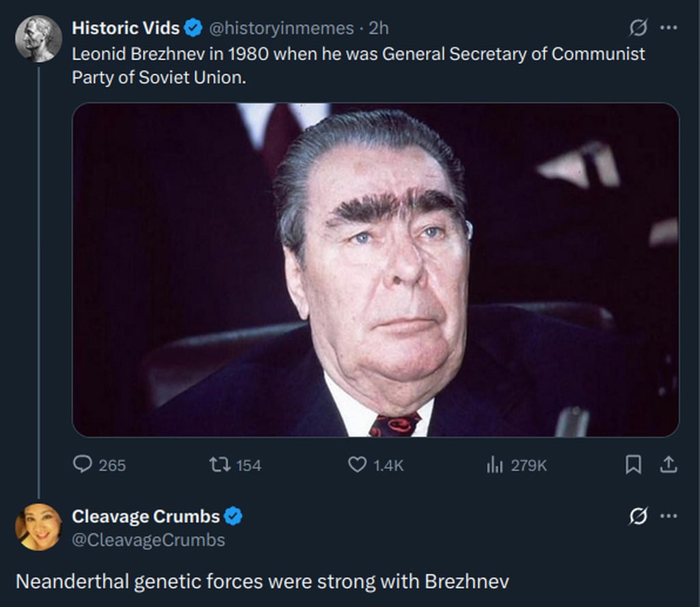
Task: View analytics icon showing 279K views
Action: click(495, 465)
